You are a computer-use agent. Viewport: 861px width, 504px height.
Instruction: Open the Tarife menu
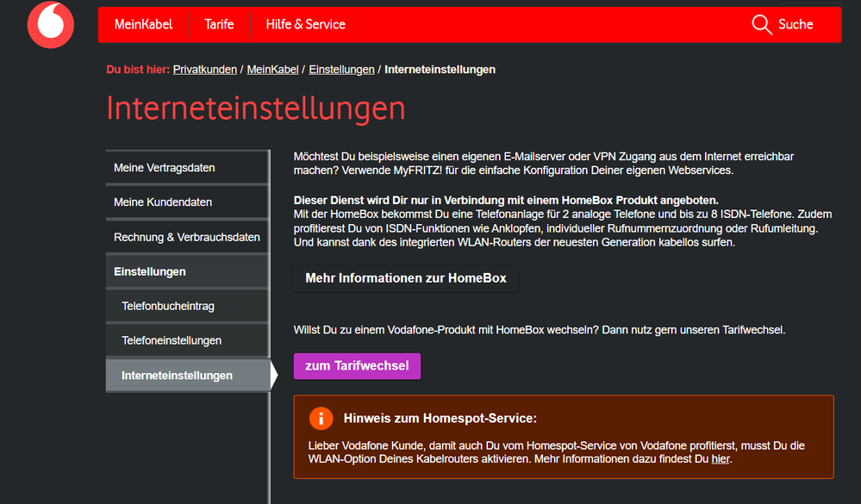coord(219,25)
